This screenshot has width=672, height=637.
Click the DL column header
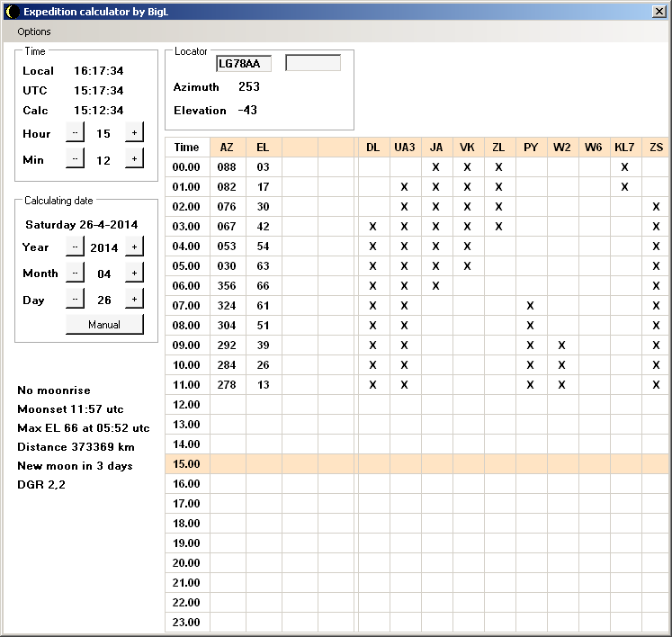coord(372,148)
